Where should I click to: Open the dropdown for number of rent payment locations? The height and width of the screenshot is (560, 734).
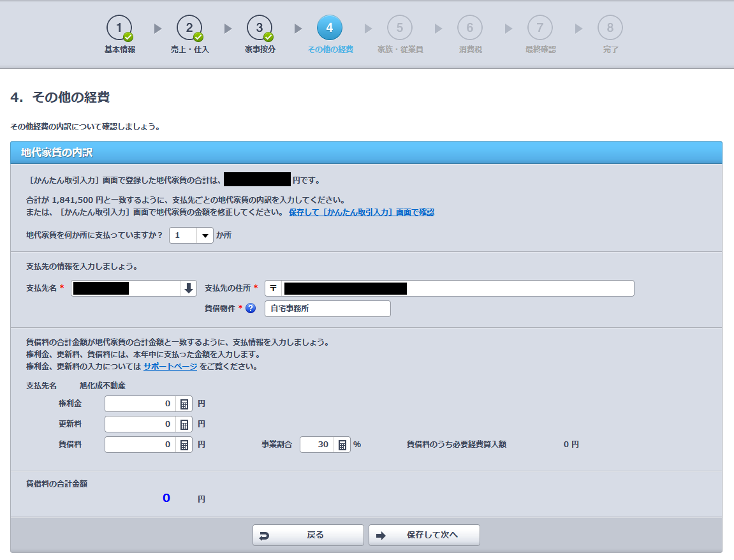tap(205, 235)
